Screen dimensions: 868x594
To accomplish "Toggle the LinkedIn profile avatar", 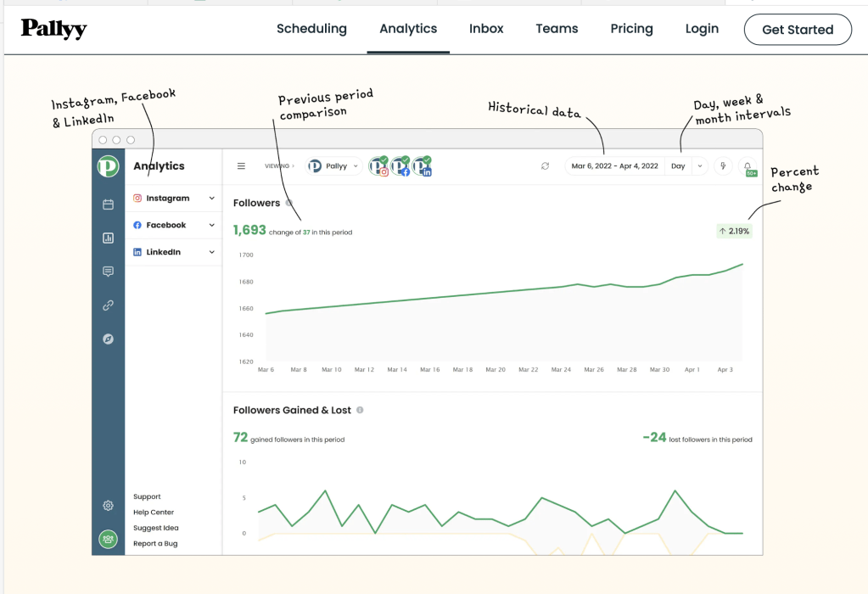I will click(x=422, y=166).
